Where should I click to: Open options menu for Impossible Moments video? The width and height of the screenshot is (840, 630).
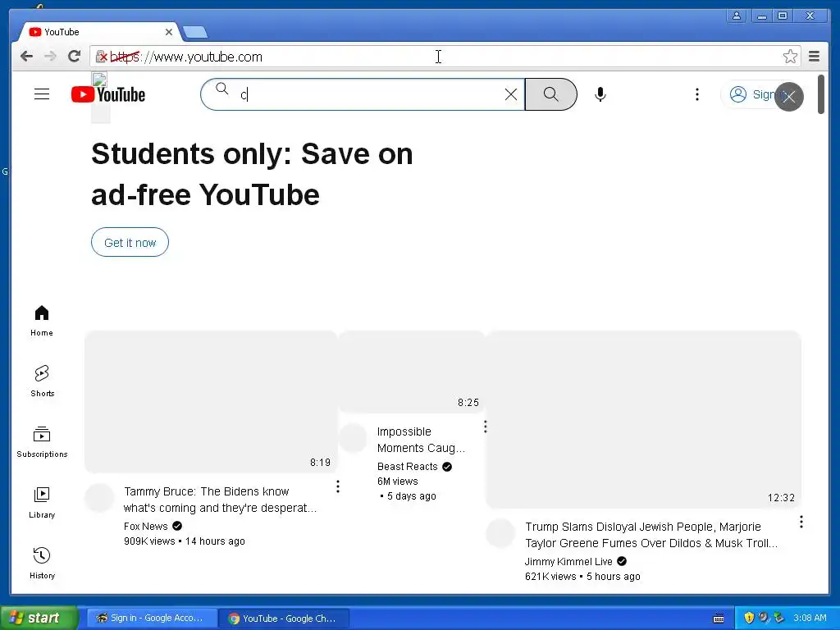pyautogui.click(x=486, y=427)
